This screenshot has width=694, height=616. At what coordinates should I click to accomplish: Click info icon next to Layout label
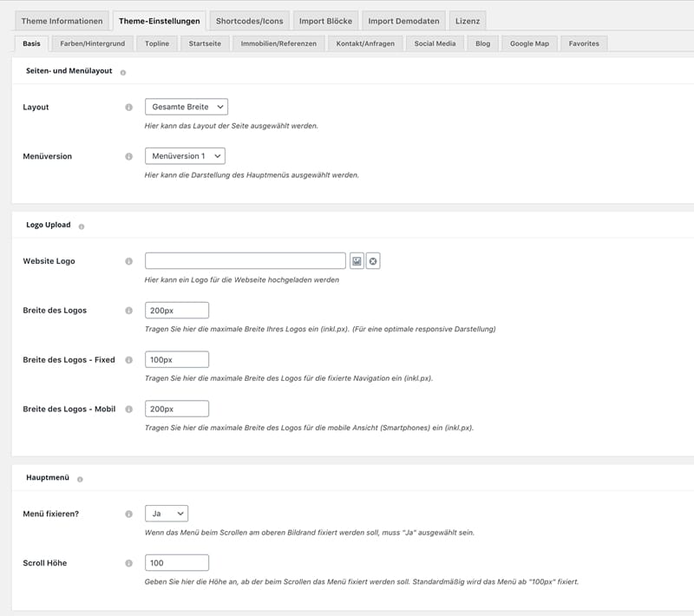click(128, 107)
